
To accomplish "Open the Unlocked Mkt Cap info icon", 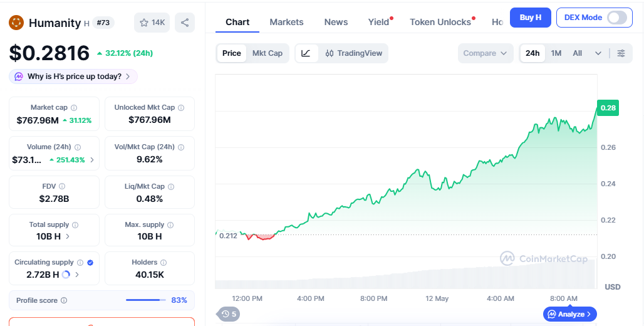I will coord(181,108).
